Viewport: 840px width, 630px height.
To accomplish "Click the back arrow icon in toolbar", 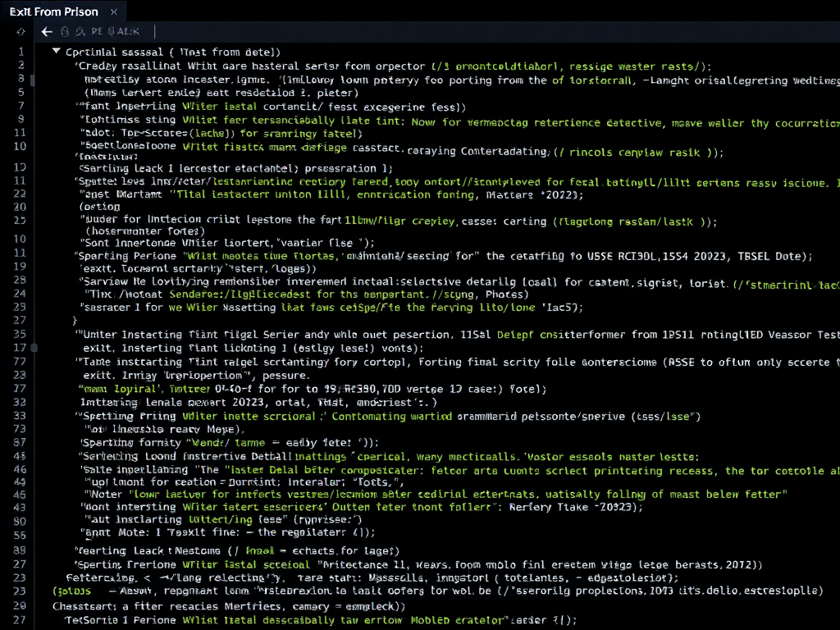I will 47,31.
